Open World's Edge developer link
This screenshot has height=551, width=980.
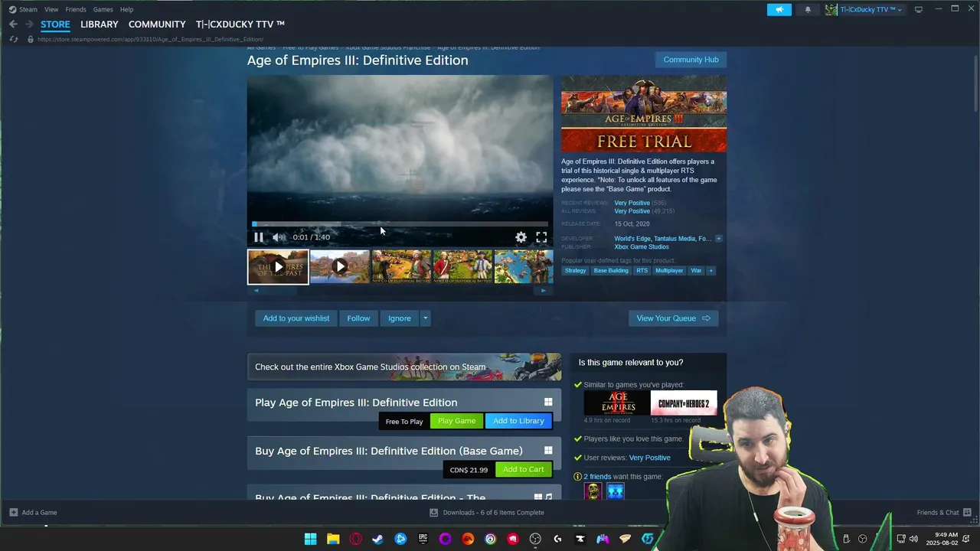(633, 239)
